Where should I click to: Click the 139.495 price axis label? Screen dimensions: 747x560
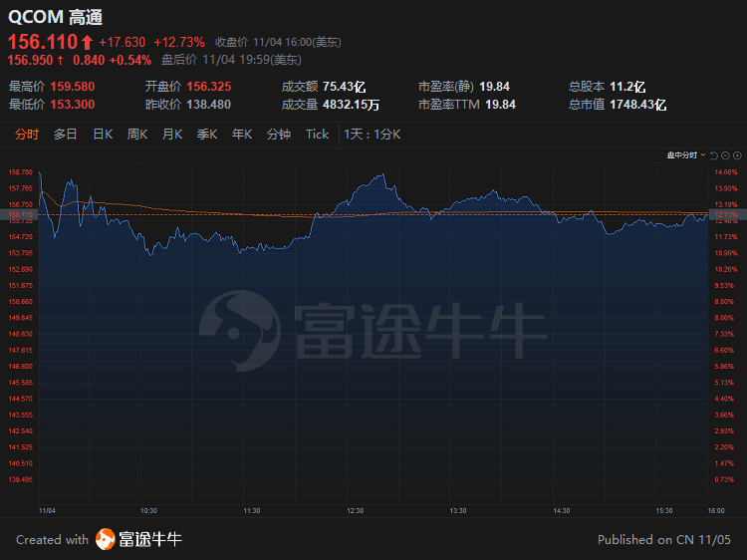point(21,479)
